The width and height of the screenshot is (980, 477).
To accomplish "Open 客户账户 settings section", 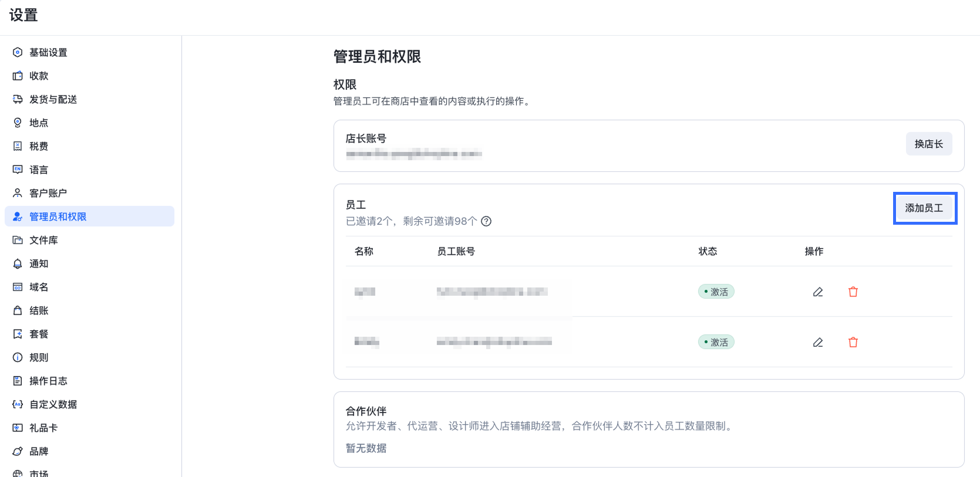I will click(48, 193).
